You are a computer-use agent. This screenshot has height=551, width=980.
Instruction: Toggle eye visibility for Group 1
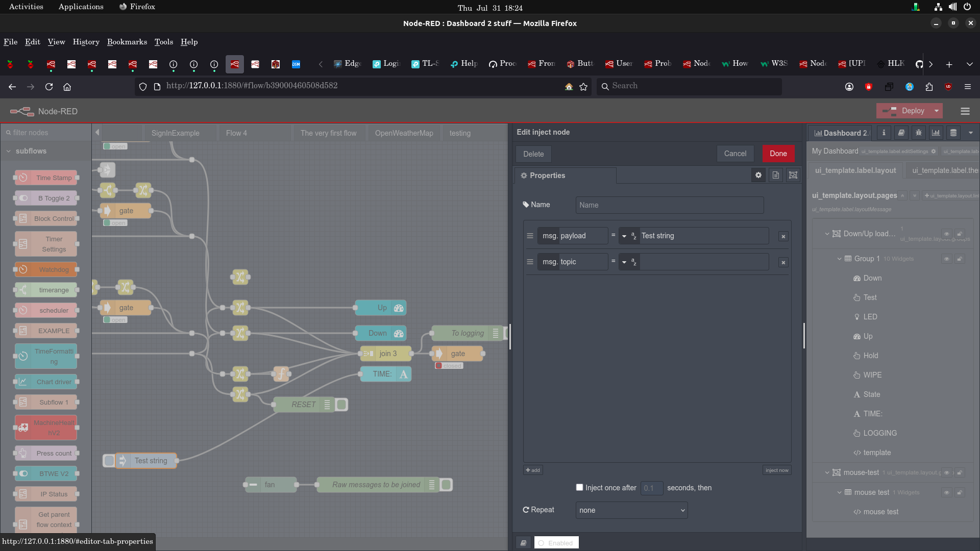(x=946, y=259)
